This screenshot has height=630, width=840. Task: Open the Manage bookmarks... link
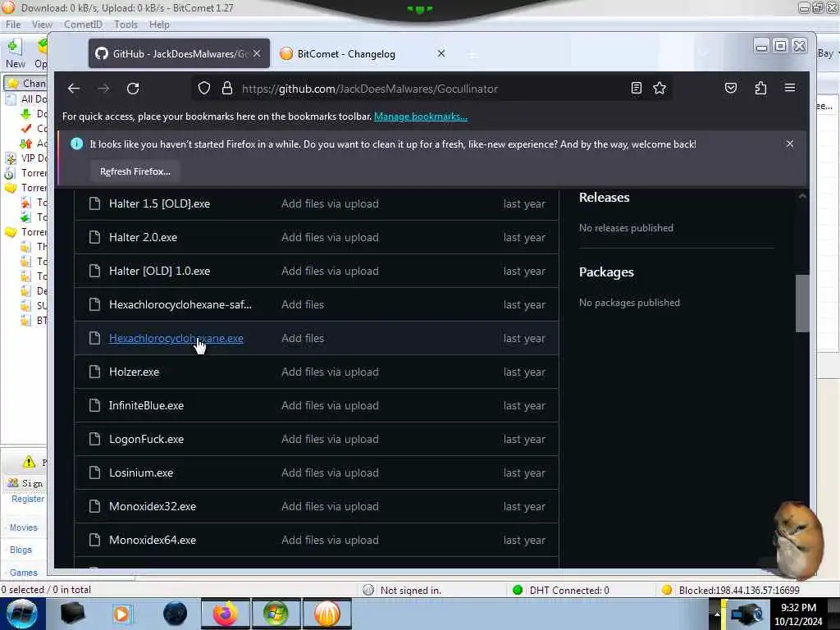click(x=421, y=116)
